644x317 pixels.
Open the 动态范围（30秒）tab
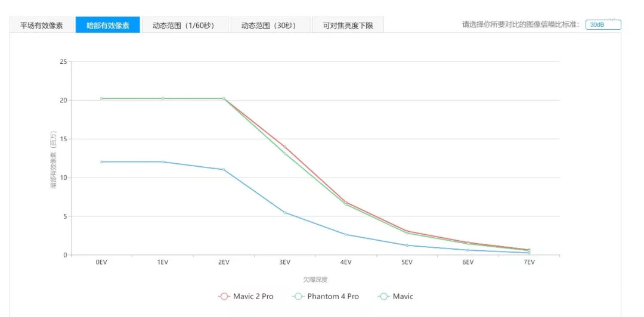pyautogui.click(x=271, y=25)
